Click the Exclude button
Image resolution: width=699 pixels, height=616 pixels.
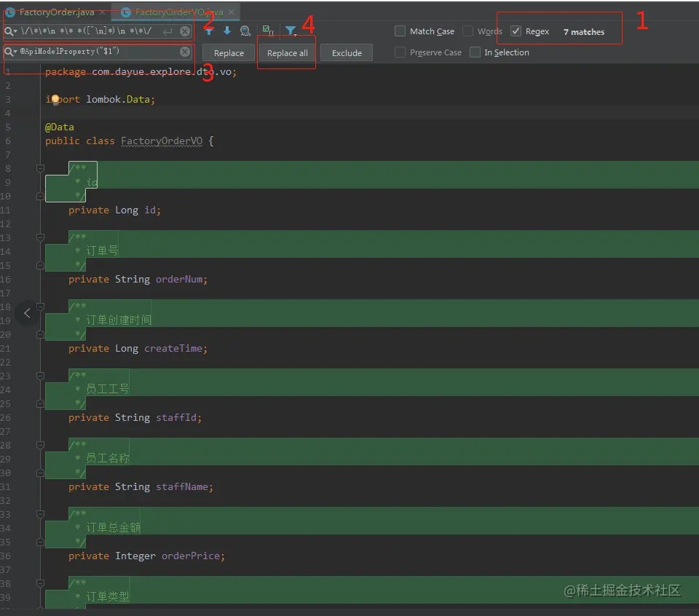click(347, 53)
